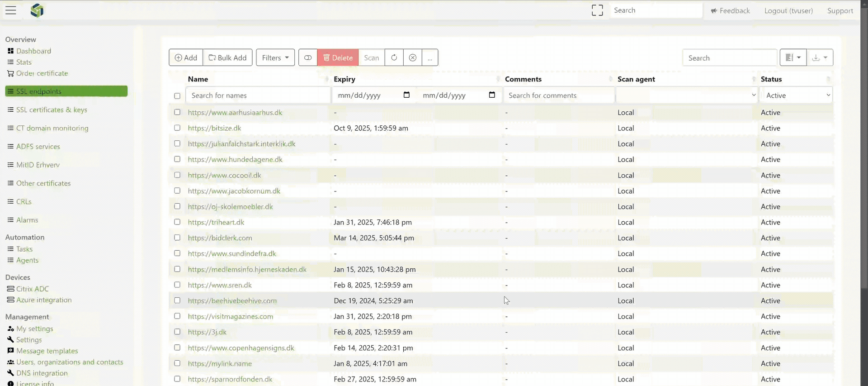This screenshot has height=386, width=868.
Task: Click the Scan button
Action: click(x=372, y=57)
